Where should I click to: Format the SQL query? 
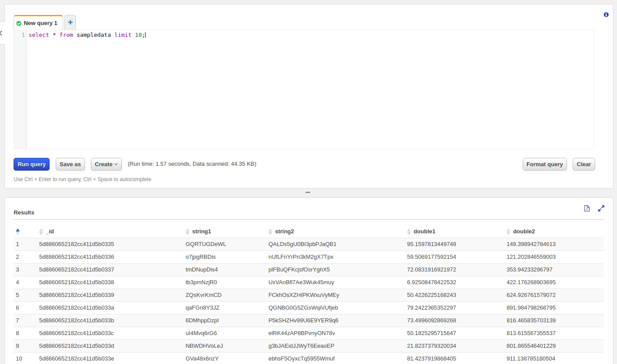pos(545,164)
